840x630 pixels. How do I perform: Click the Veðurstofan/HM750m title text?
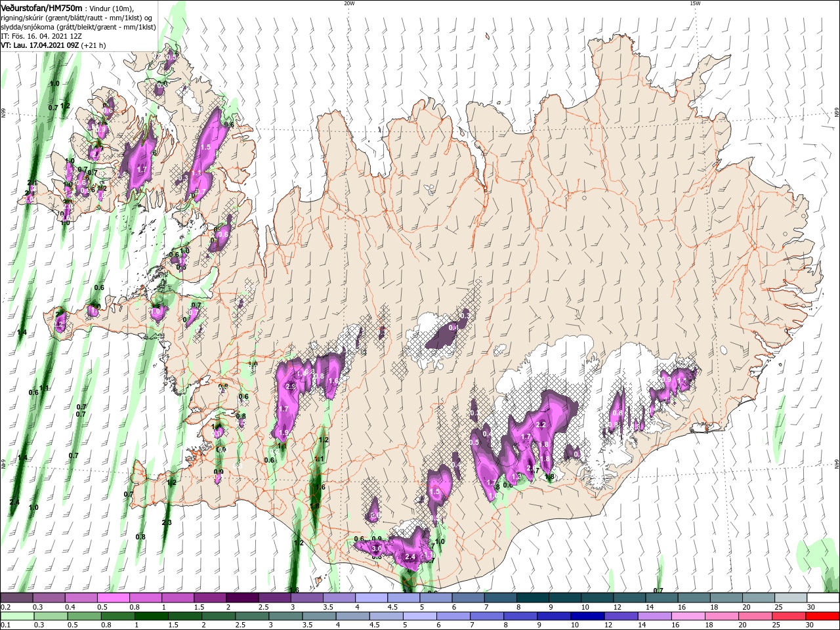[x=41, y=7]
